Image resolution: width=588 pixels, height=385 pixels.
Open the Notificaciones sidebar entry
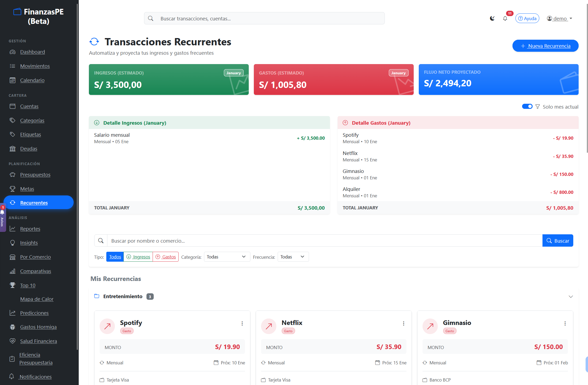point(35,377)
